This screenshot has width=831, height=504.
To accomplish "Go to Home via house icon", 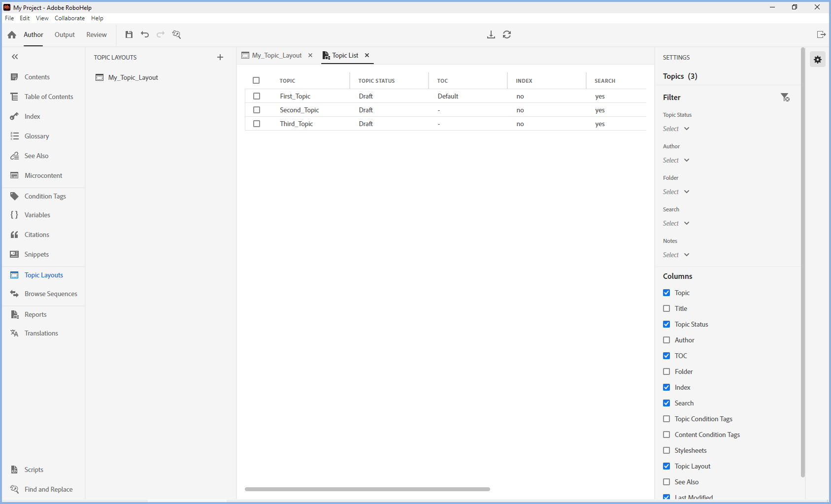I will point(12,35).
